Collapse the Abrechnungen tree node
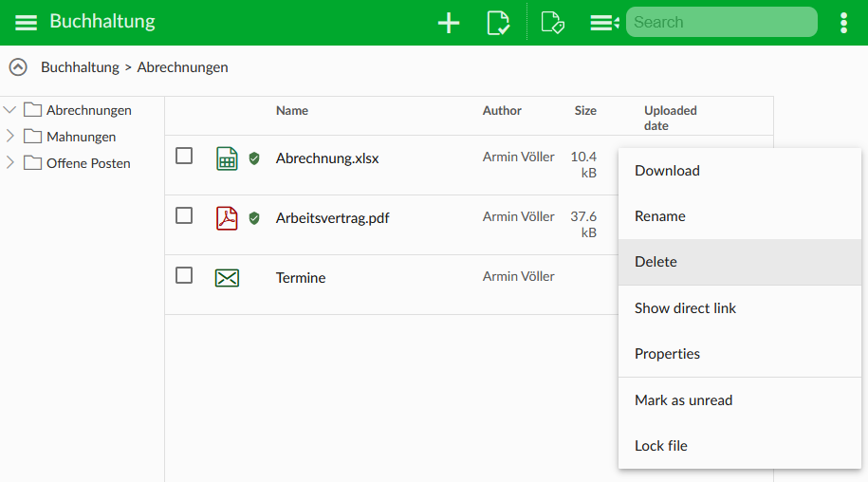This screenshot has height=482, width=868. coord(10,109)
